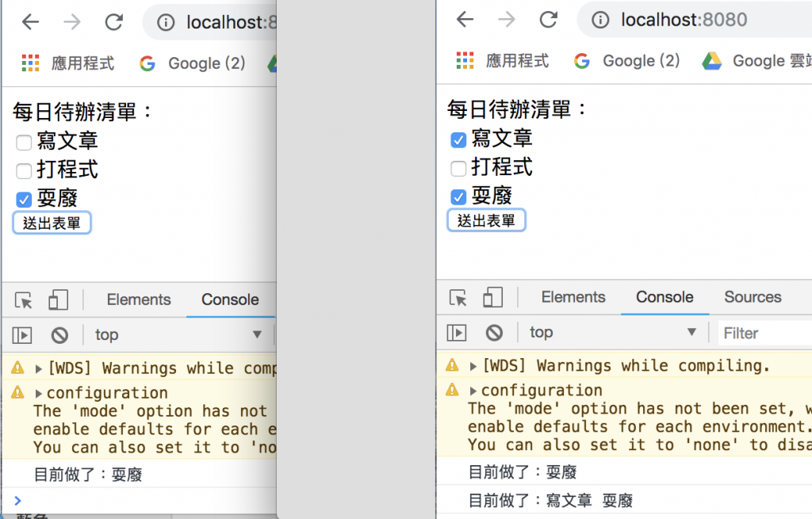Expand the configuration warning in left console
The image size is (812, 519).
(38, 394)
